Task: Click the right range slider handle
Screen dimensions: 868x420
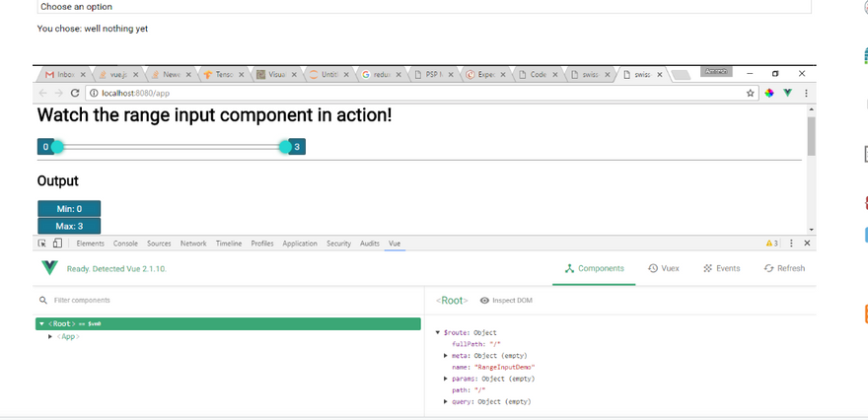Action: tap(285, 147)
